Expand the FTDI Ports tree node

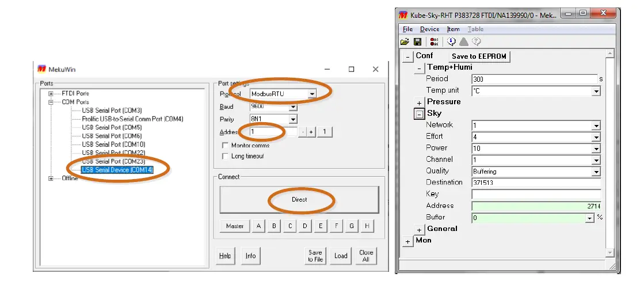(51, 94)
